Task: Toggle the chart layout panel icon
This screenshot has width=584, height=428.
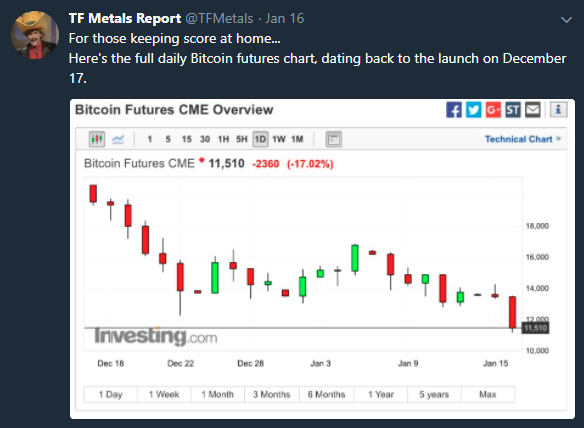Action: pyautogui.click(x=334, y=139)
